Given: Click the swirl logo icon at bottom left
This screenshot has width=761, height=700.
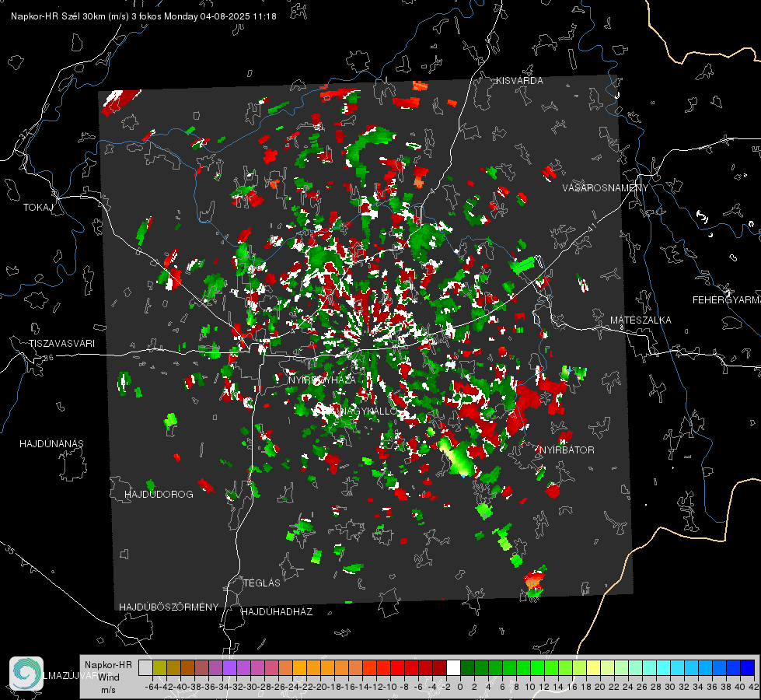Looking at the screenshot, I should [x=26, y=674].
